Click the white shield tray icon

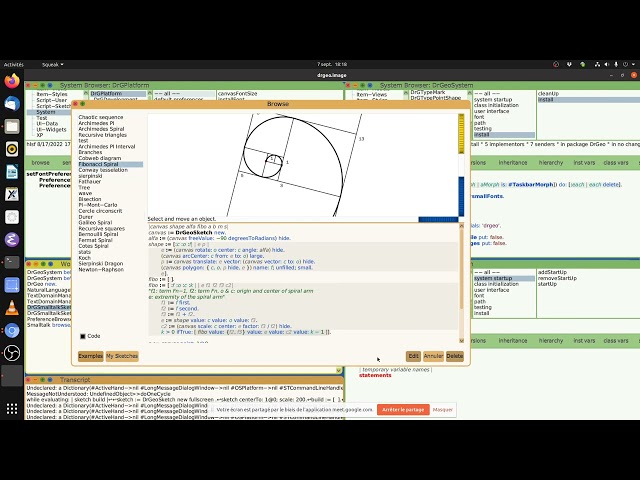tap(569, 64)
